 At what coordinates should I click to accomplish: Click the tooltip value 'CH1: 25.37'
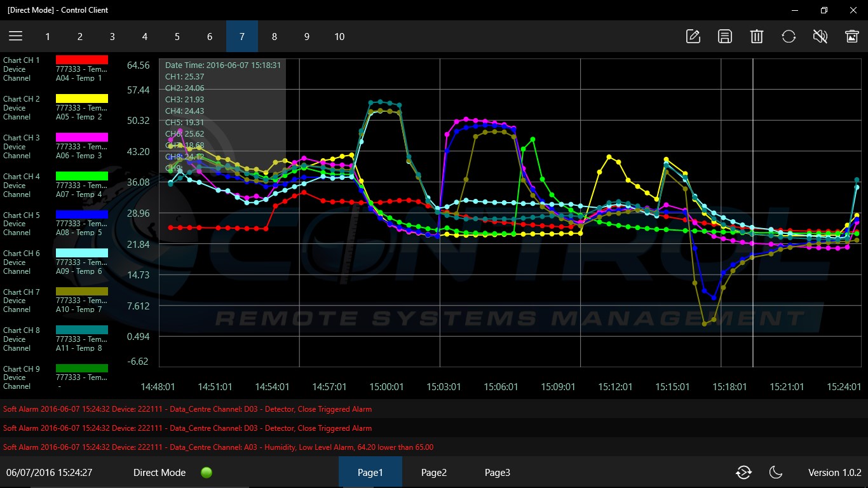(x=185, y=77)
